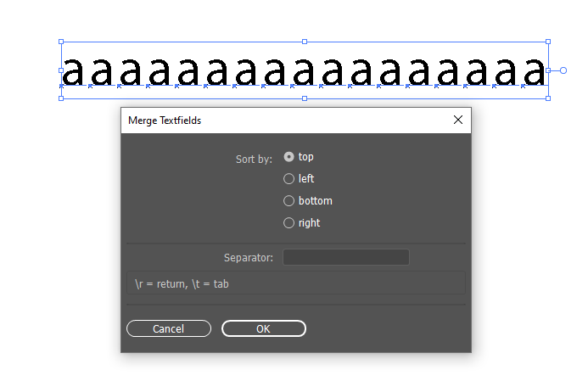
Task: Choose the 'left' sort radio button
Action: click(x=289, y=179)
